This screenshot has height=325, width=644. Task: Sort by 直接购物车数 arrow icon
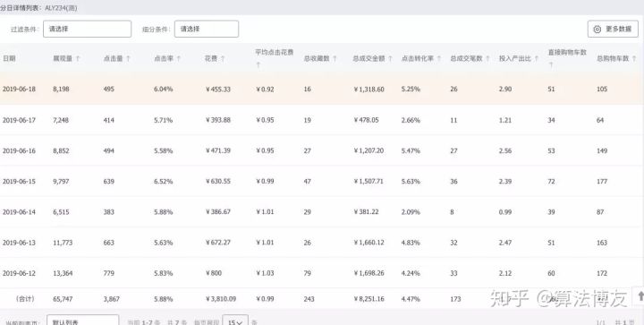tap(551, 65)
